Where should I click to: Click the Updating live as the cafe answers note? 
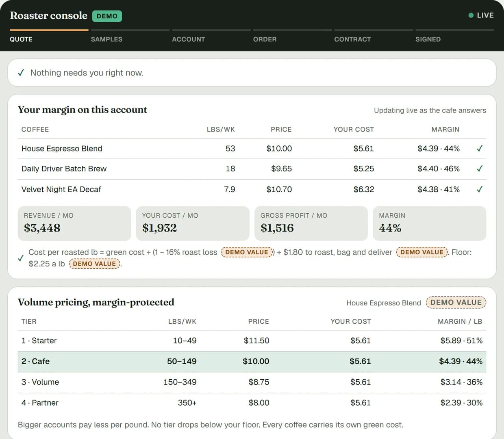[x=430, y=110]
